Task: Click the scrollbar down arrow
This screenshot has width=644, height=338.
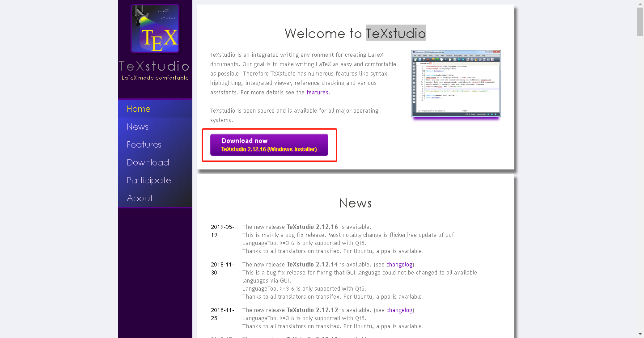Action: point(640,334)
